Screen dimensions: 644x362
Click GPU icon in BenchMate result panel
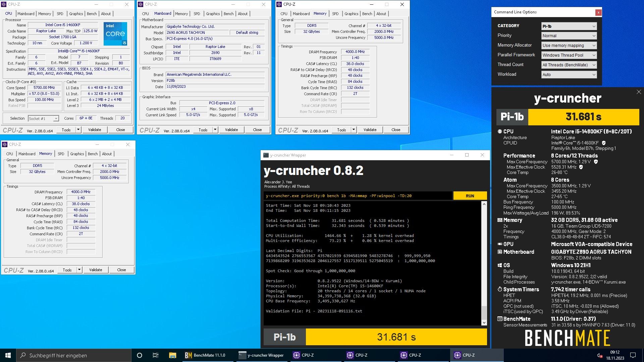[x=499, y=244]
